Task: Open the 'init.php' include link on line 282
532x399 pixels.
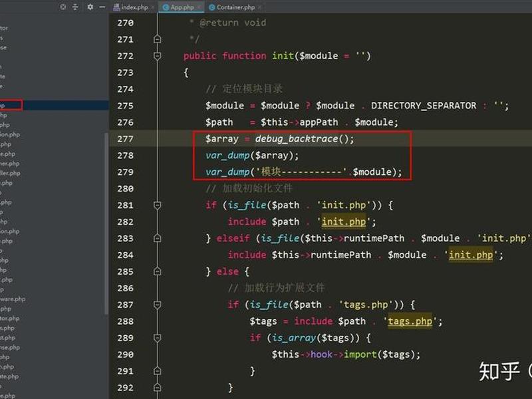Action: (x=344, y=222)
